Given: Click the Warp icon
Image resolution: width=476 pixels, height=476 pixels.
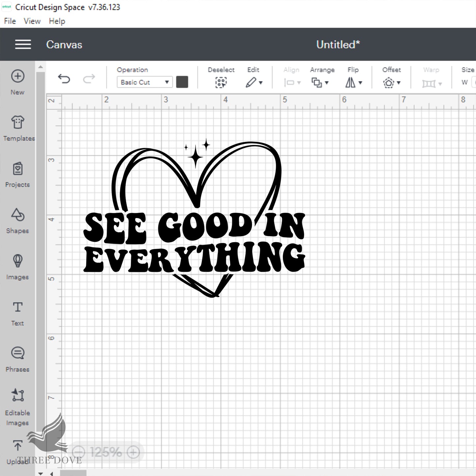Looking at the screenshot, I should [429, 84].
